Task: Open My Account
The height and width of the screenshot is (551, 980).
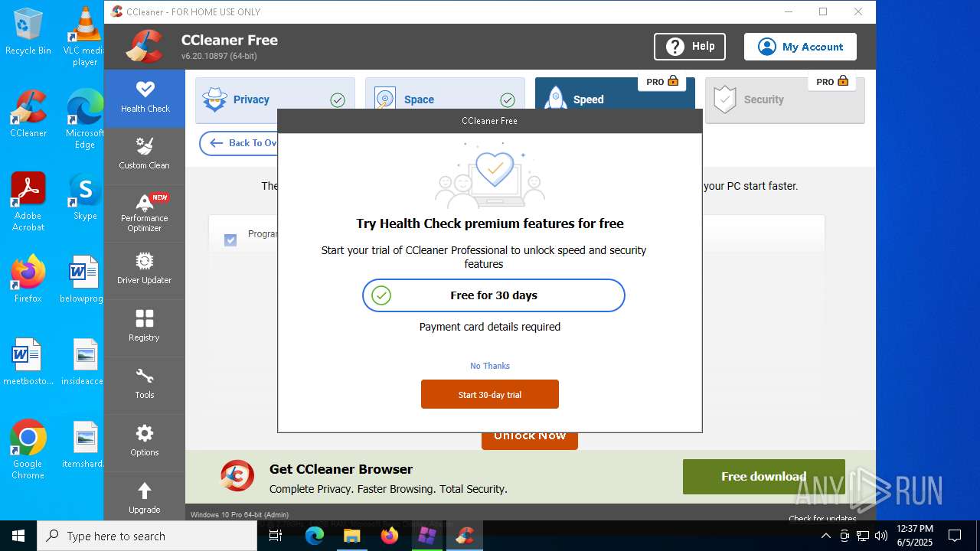Action: [800, 47]
